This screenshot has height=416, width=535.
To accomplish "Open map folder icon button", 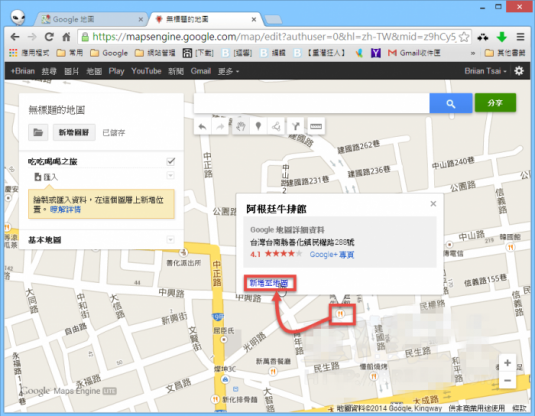I will tap(38, 132).
